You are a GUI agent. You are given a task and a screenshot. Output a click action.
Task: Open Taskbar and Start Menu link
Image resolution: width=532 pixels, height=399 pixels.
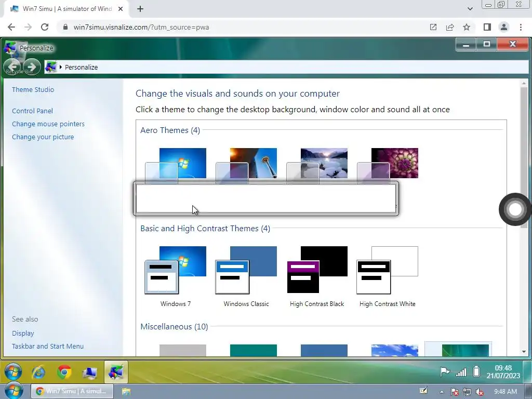[47, 346]
